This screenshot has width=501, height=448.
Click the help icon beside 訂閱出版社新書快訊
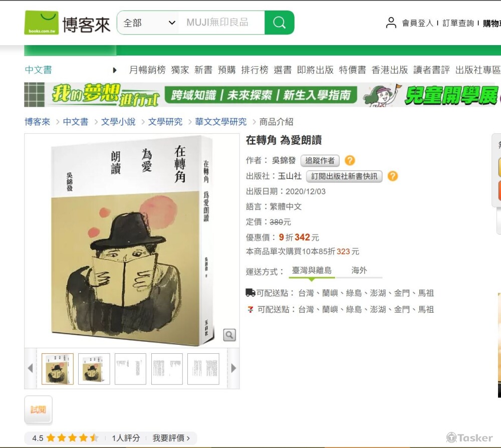[393, 176]
